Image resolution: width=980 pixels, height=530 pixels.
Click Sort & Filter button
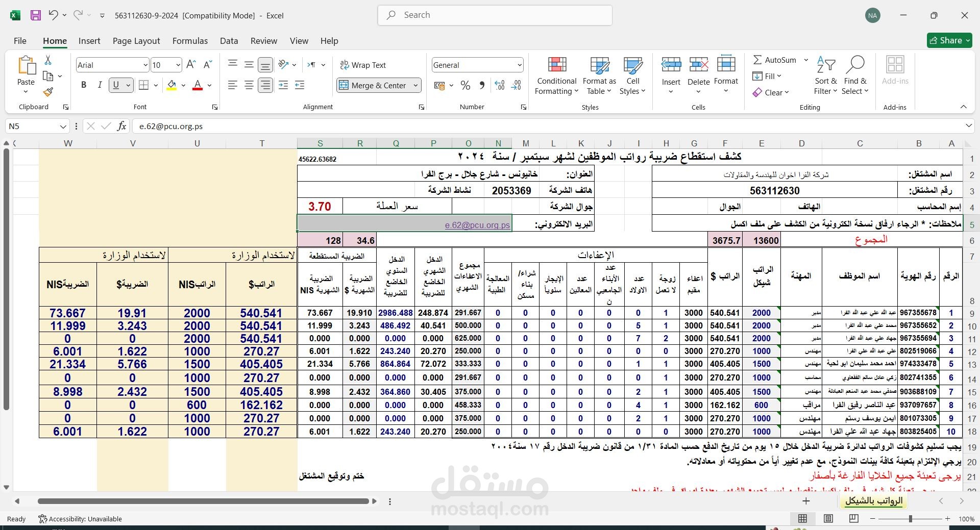pyautogui.click(x=825, y=75)
